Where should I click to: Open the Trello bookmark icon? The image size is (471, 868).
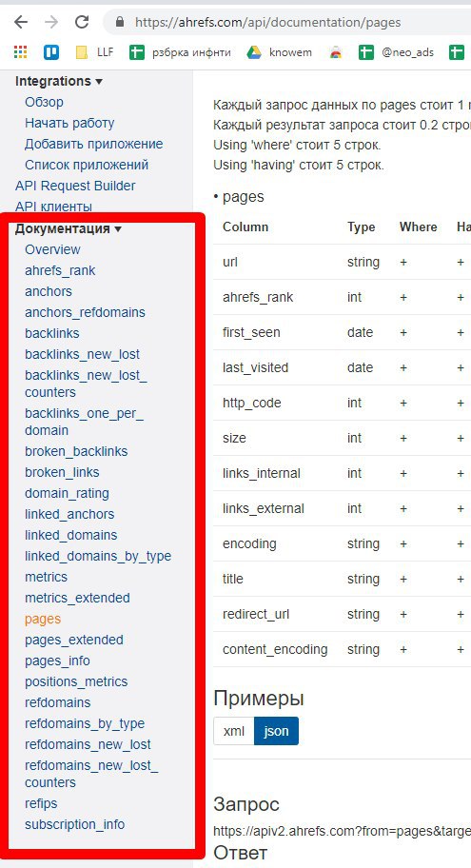pos(51,52)
